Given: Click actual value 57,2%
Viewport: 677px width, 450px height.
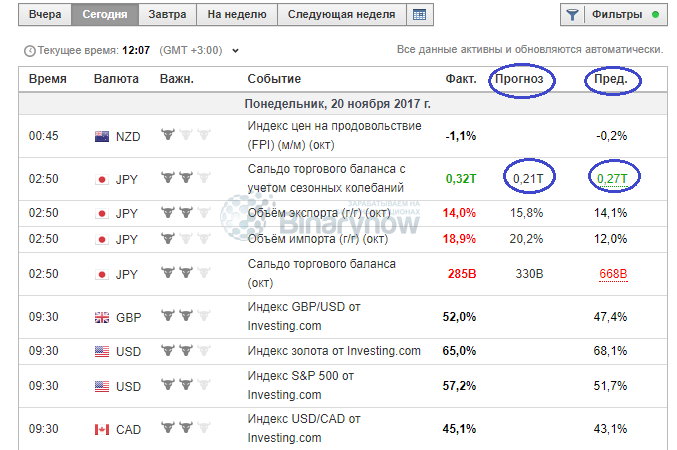Looking at the screenshot, I should coord(459,386).
